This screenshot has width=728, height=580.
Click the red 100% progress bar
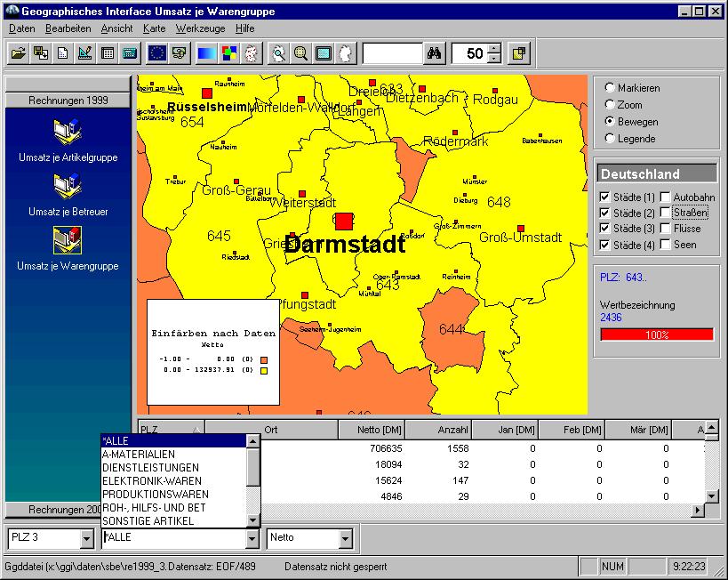tap(656, 334)
